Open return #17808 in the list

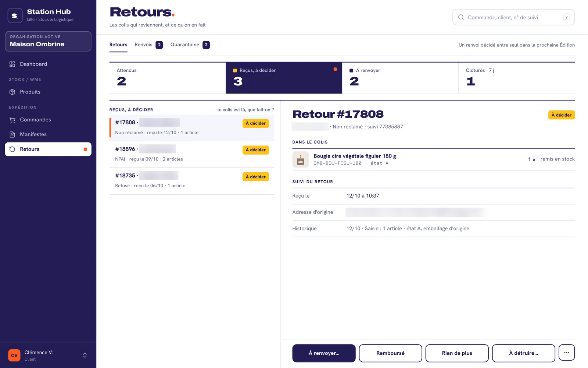[x=192, y=127]
